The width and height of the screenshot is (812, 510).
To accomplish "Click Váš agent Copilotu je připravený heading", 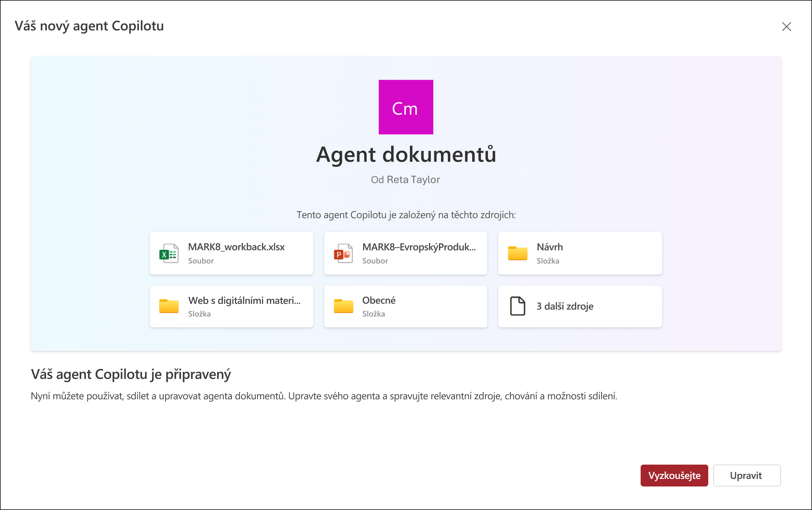I will 131,375.
